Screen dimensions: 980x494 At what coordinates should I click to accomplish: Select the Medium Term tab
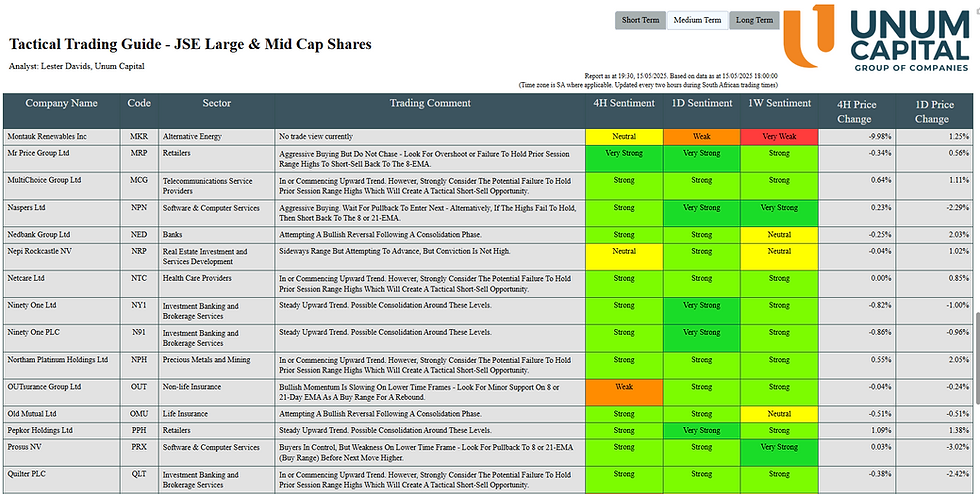[x=698, y=20]
